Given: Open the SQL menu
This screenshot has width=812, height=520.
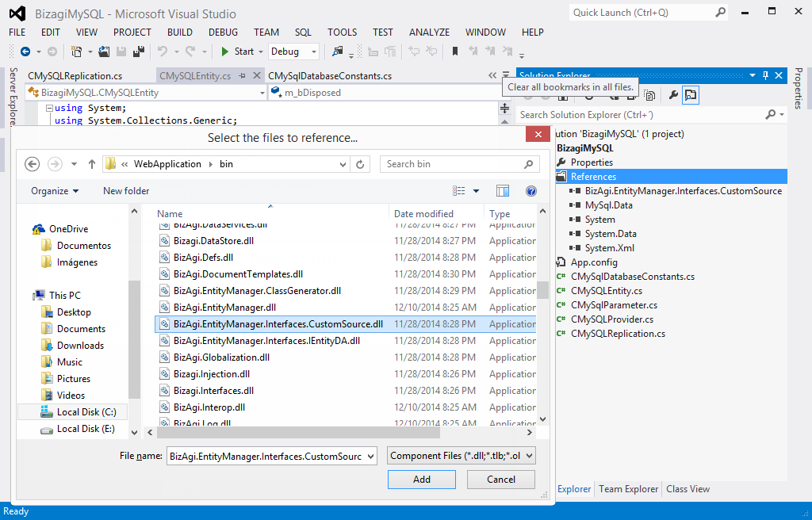Looking at the screenshot, I should pos(303,32).
